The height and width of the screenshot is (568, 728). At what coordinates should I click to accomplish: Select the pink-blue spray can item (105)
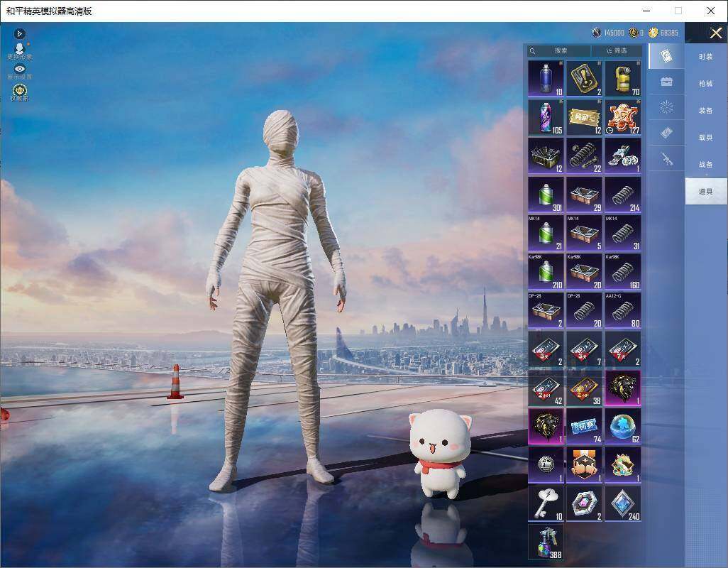(x=546, y=117)
